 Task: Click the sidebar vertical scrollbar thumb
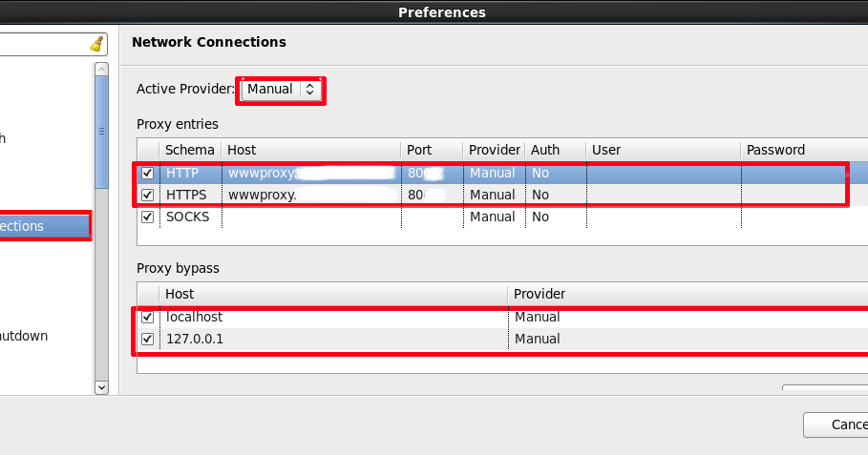coord(101,133)
